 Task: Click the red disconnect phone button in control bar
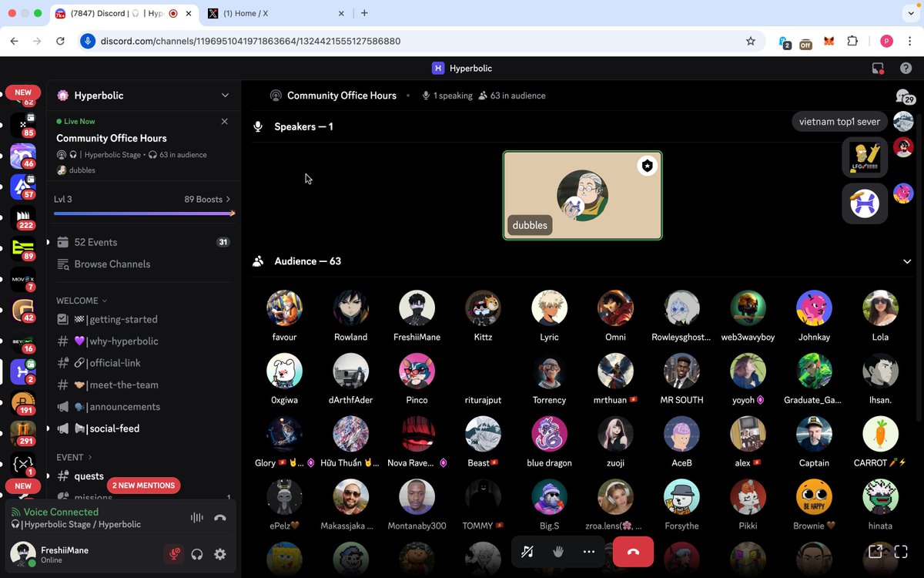(633, 552)
